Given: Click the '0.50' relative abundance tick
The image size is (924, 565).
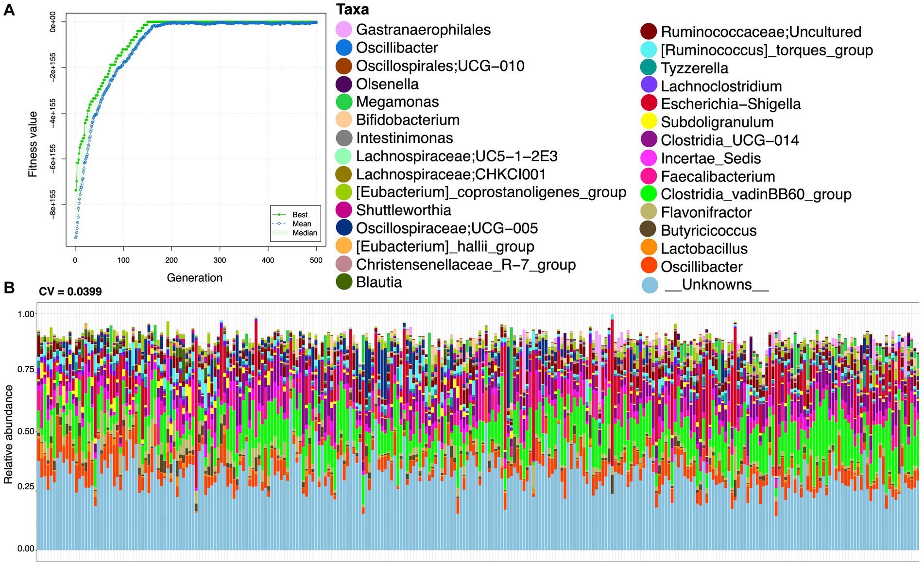Looking at the screenshot, I should (26, 431).
